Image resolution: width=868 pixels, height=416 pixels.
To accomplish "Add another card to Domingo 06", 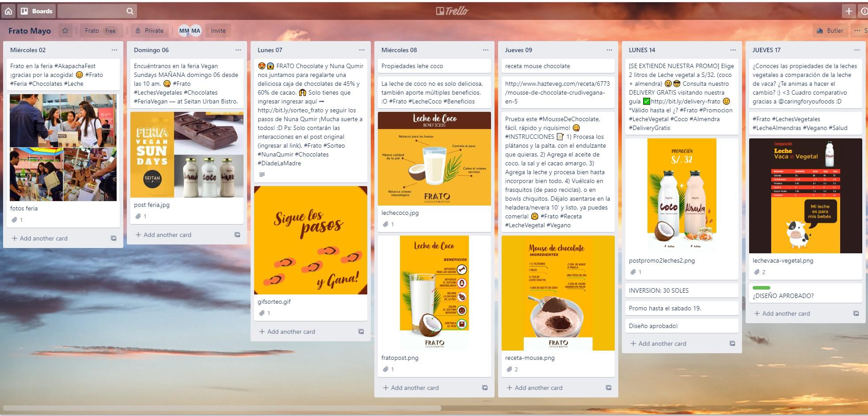I will coord(164,235).
